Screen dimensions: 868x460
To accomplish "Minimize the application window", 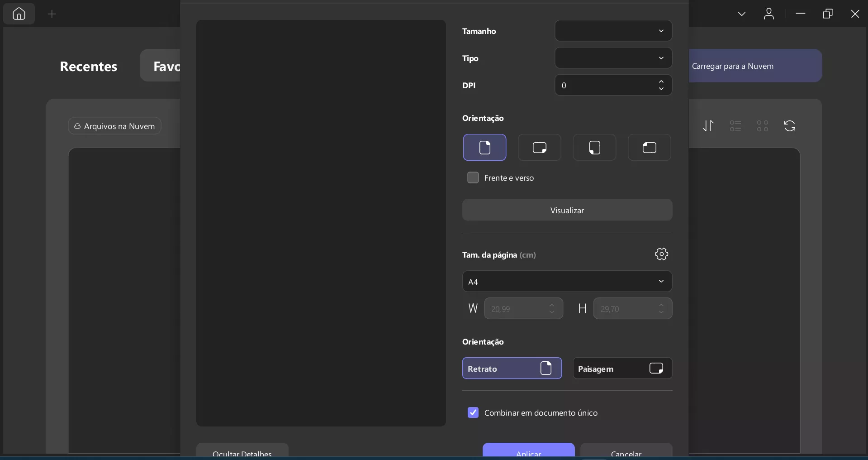I will 801,14.
